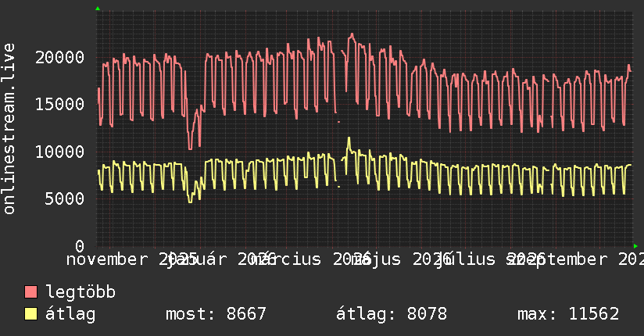Click the max: 11562 statistic
Viewport: 644px width, 336px height.
coord(568,314)
